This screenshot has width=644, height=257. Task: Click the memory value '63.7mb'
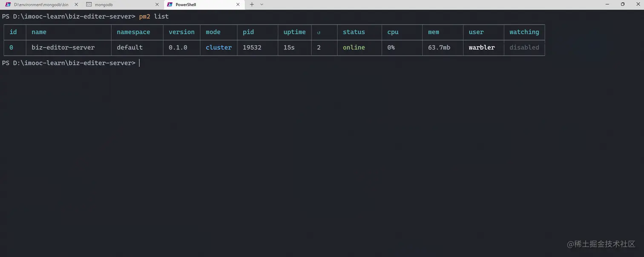pyautogui.click(x=439, y=47)
